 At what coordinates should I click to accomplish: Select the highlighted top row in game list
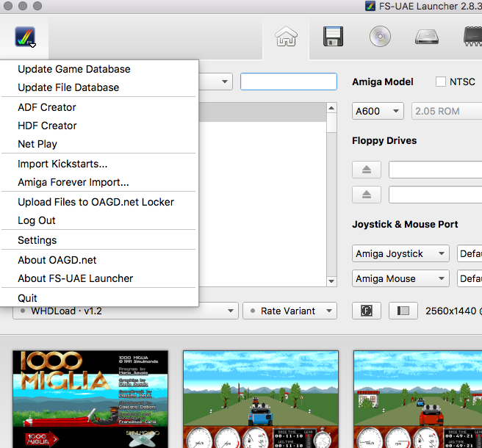[262, 112]
